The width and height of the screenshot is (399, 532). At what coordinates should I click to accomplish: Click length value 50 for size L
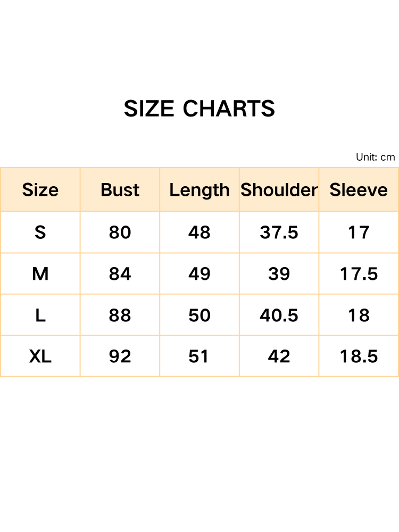pos(199,315)
